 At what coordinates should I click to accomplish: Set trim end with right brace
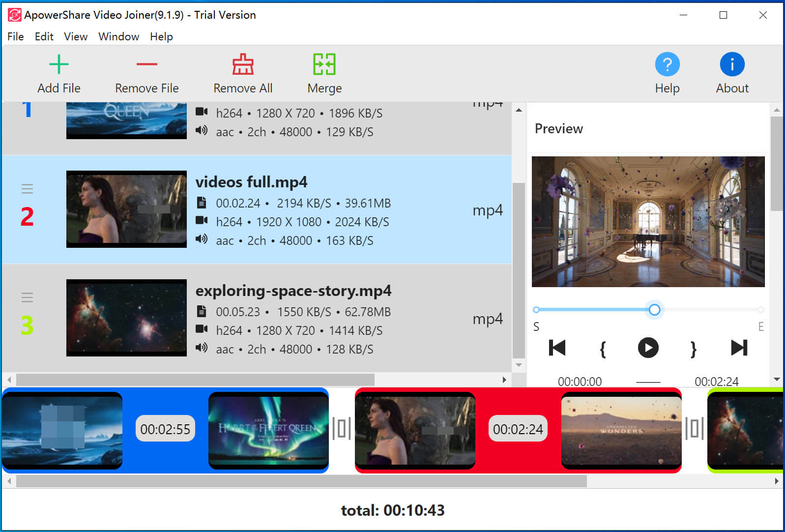click(693, 349)
